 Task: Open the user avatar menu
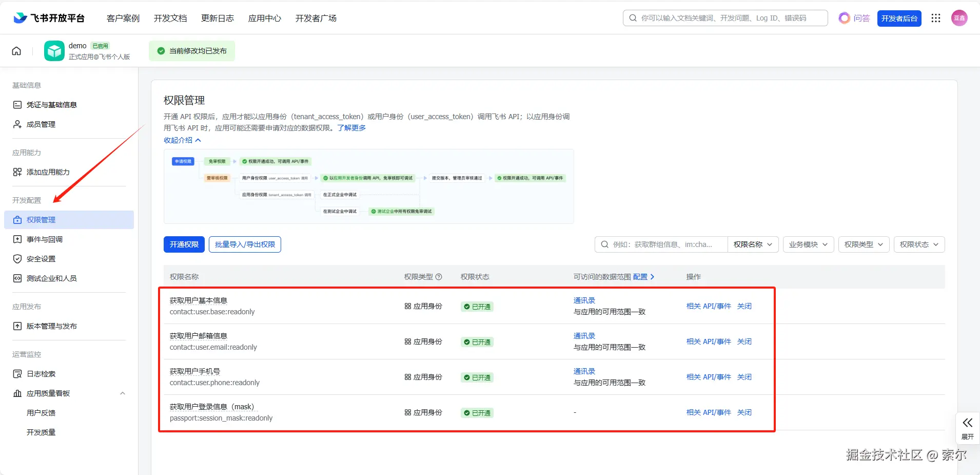point(959,18)
